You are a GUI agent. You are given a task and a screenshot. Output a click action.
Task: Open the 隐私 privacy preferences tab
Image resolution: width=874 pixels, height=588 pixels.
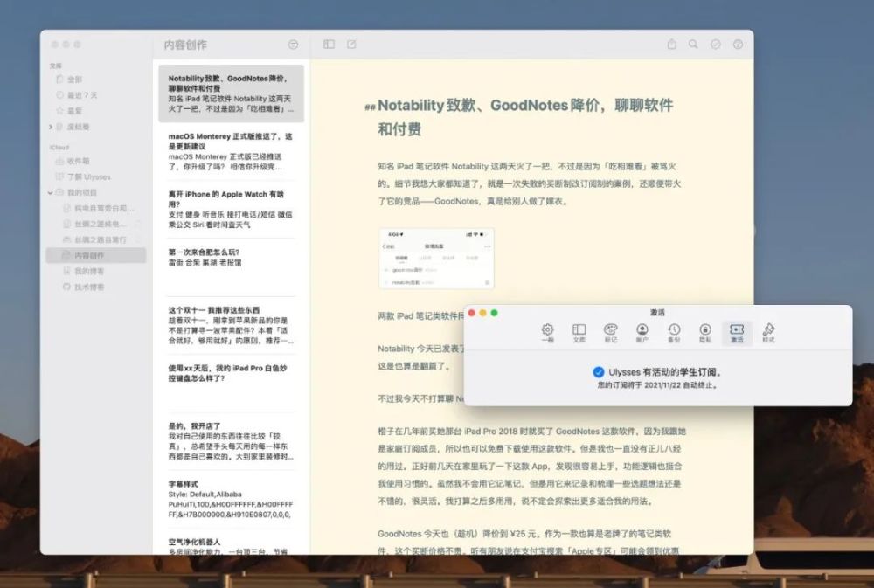click(x=705, y=333)
